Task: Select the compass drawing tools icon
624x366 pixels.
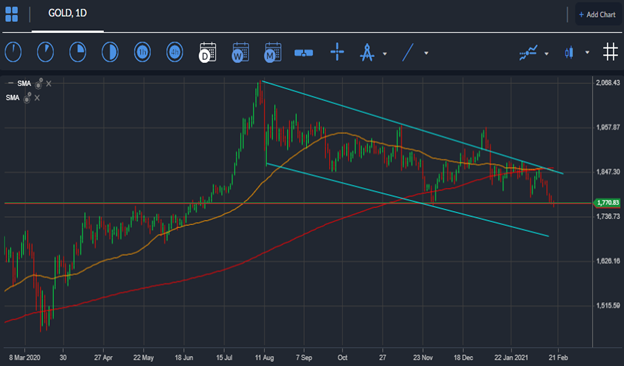Action: 367,53
